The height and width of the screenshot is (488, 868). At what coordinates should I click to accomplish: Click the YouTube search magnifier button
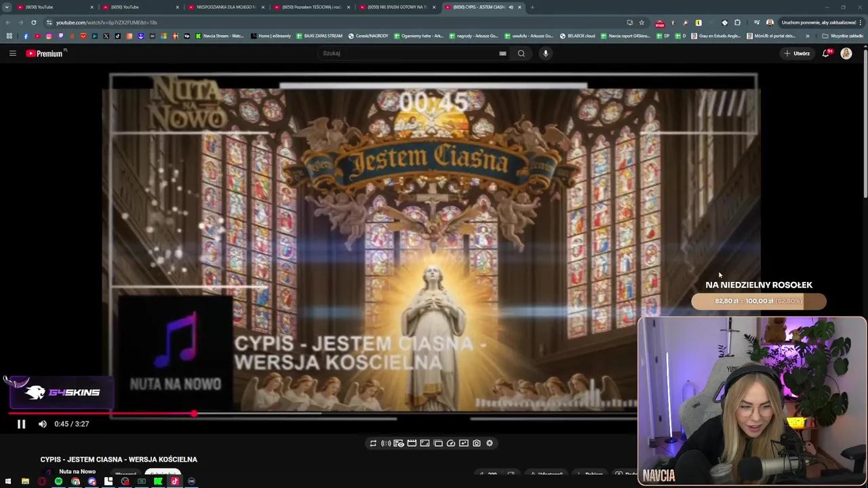click(521, 53)
